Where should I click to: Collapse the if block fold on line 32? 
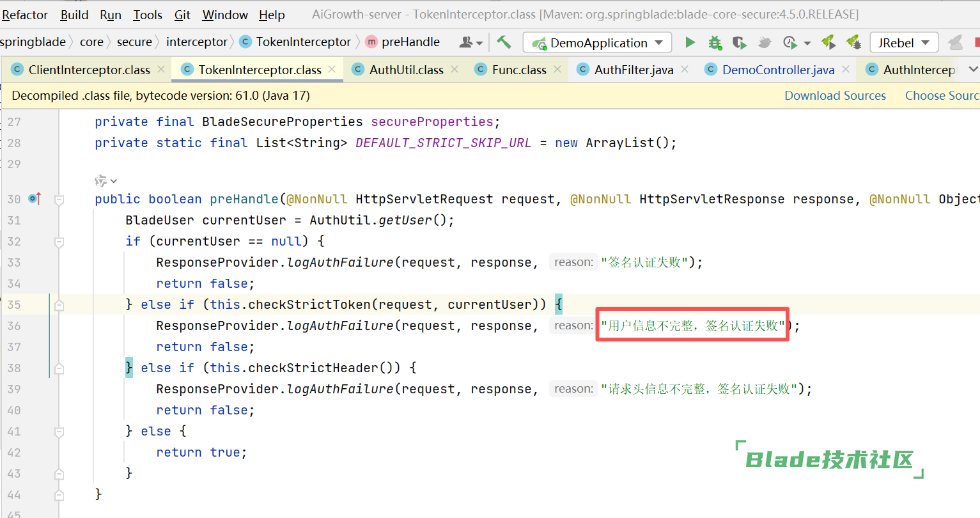point(59,242)
